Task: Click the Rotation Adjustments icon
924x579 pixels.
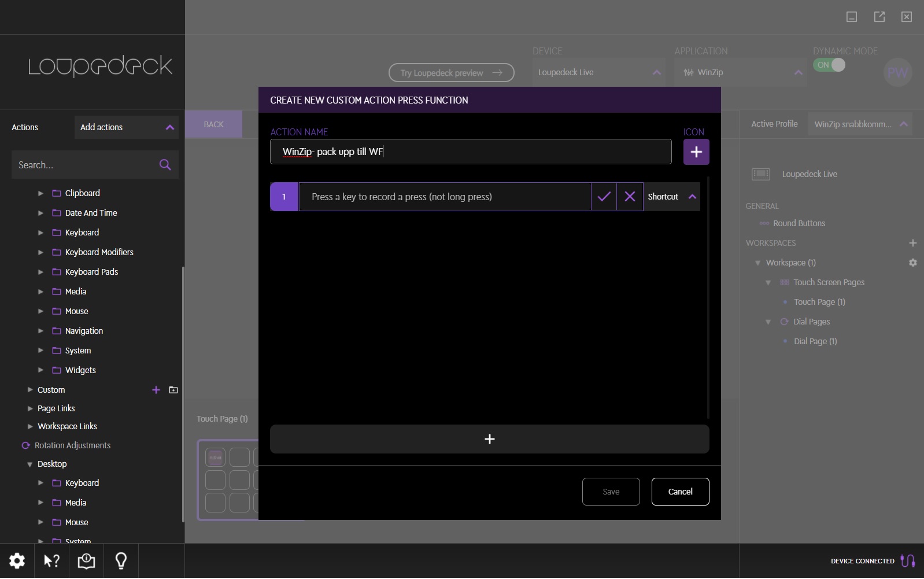Action: coord(25,445)
